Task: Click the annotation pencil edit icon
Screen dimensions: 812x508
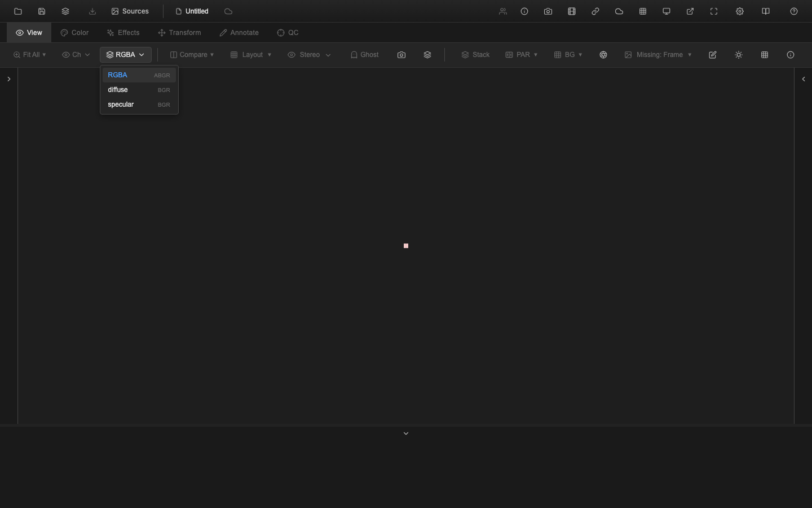Action: tap(712, 55)
